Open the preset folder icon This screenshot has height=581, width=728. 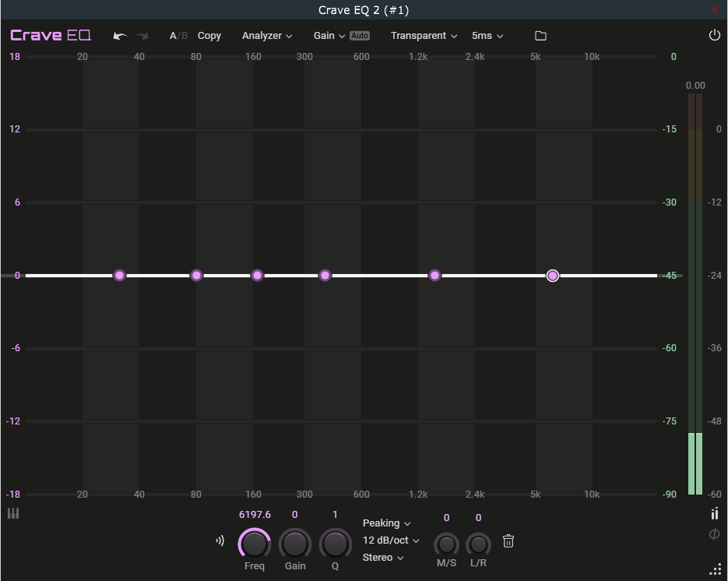540,36
